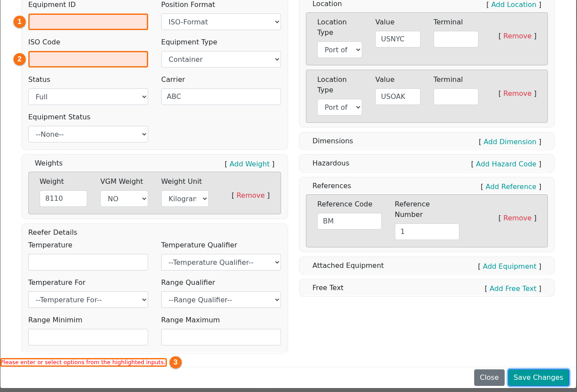Click the Value field containing USNYC
Image resolution: width=577 pixels, height=392 pixels.
398,39
